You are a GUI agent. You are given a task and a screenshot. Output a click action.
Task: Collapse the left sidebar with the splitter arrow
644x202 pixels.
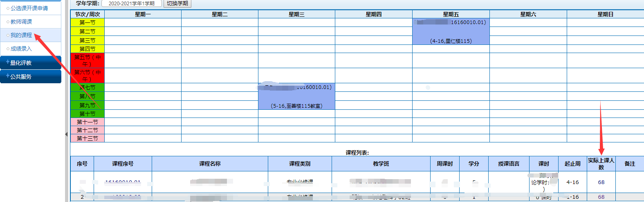(x=66, y=134)
